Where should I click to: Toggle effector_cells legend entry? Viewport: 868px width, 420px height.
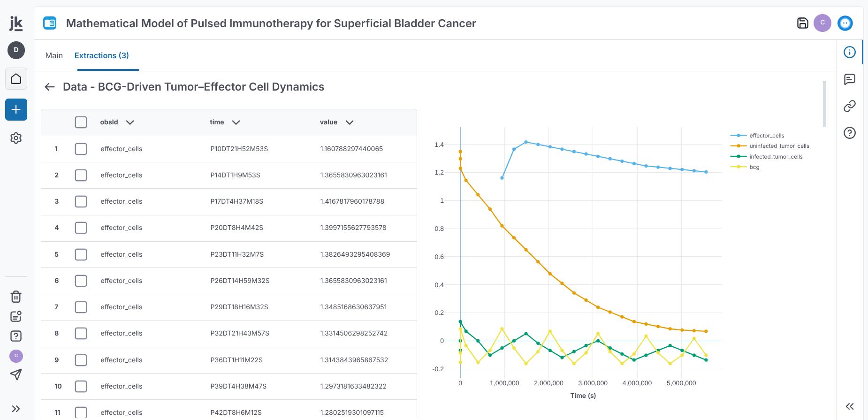tap(766, 136)
